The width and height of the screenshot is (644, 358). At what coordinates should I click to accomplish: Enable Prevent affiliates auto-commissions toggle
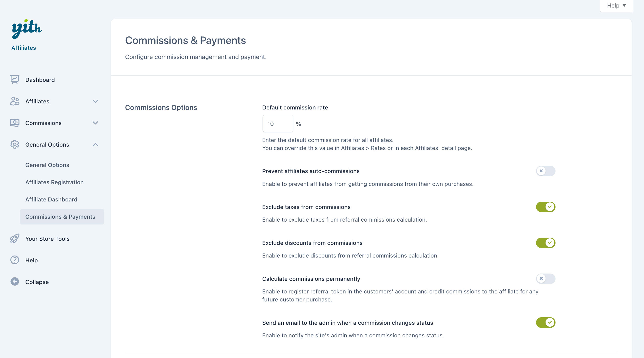click(x=546, y=171)
